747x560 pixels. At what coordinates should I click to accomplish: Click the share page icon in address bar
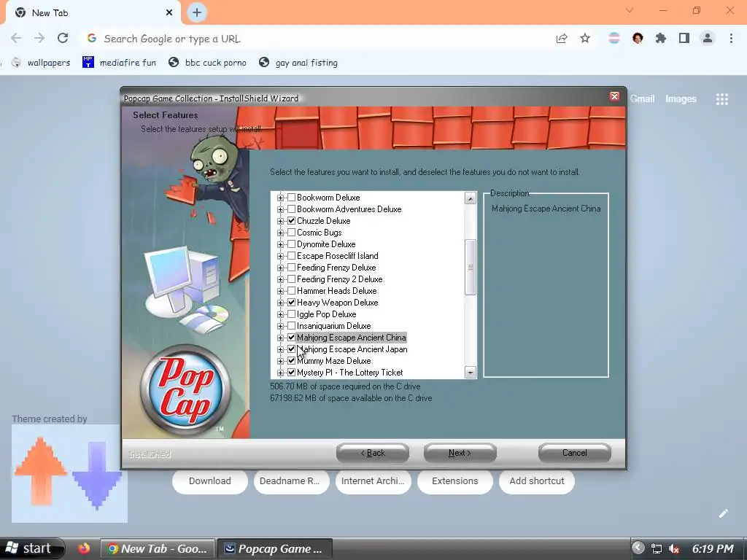562,39
